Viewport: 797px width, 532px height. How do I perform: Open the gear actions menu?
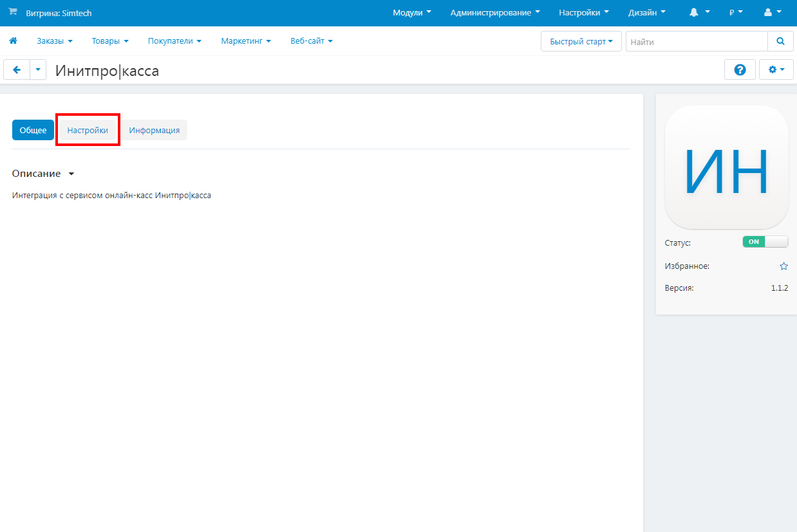[776, 70]
